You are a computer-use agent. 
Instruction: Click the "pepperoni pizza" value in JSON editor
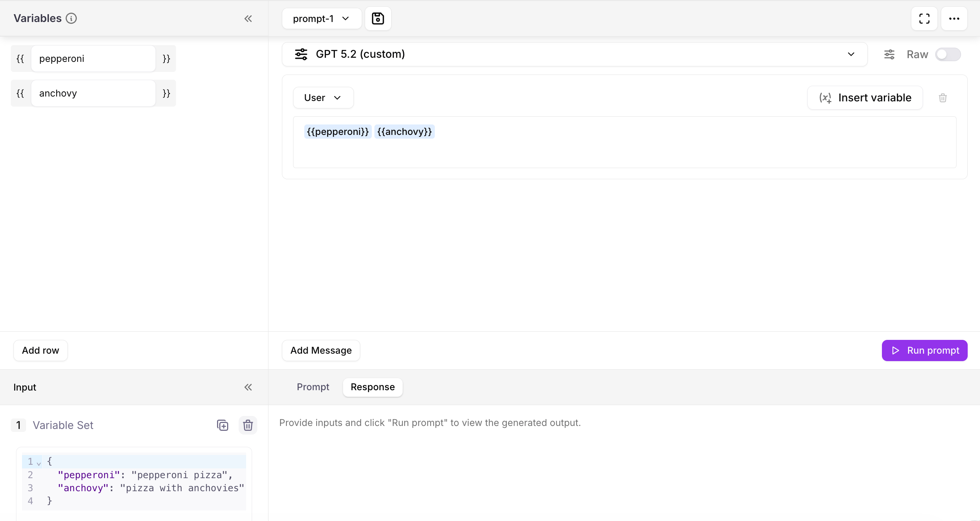click(179, 475)
